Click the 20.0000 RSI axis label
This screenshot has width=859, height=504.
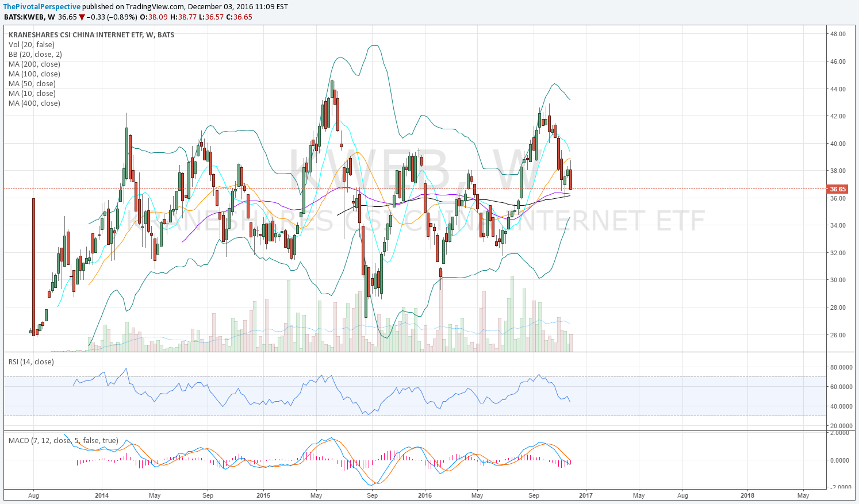pos(841,426)
